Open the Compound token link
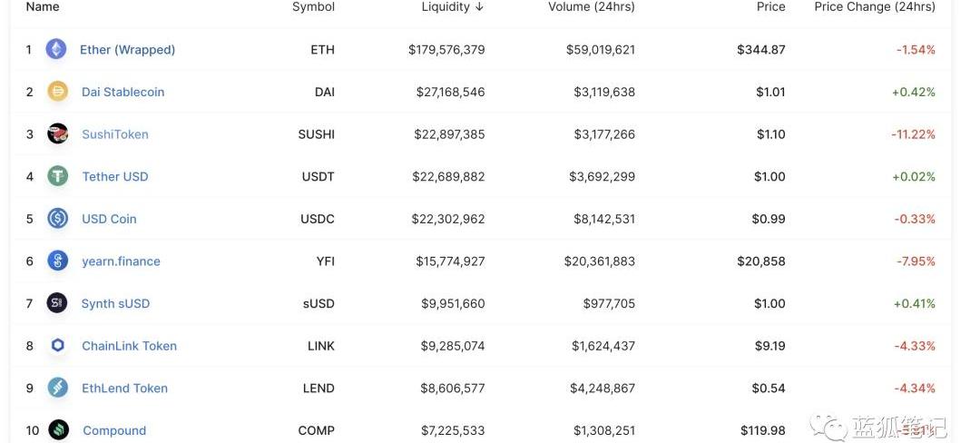Screen dimensions: 980x443 tap(114, 430)
